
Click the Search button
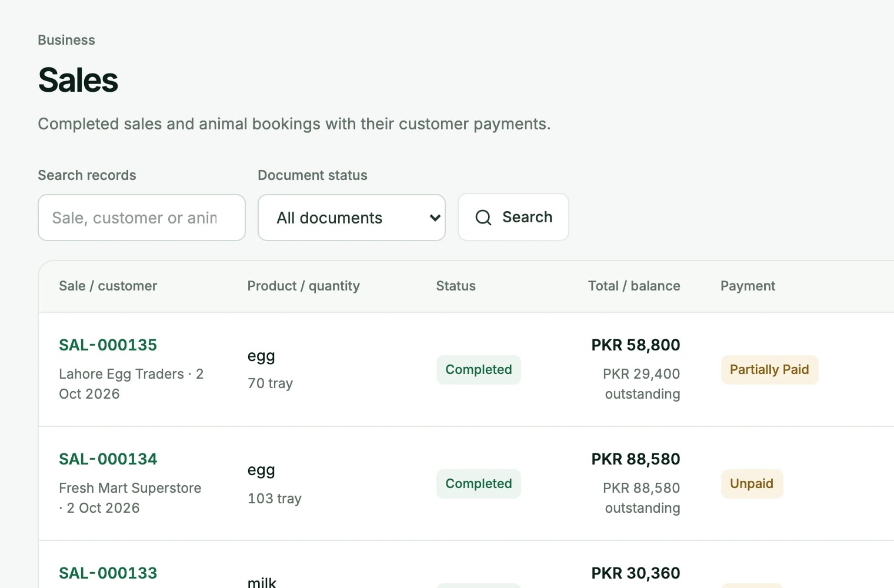pyautogui.click(x=513, y=217)
